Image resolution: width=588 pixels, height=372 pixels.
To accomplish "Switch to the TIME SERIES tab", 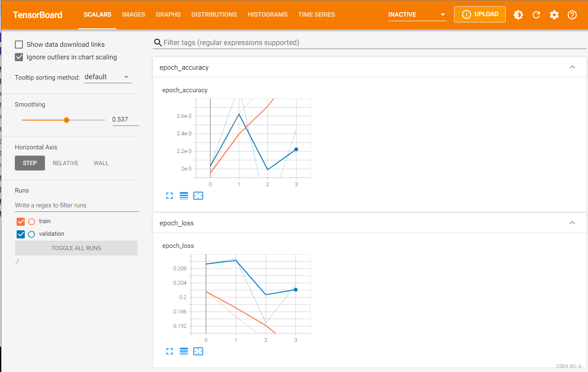I will [316, 14].
